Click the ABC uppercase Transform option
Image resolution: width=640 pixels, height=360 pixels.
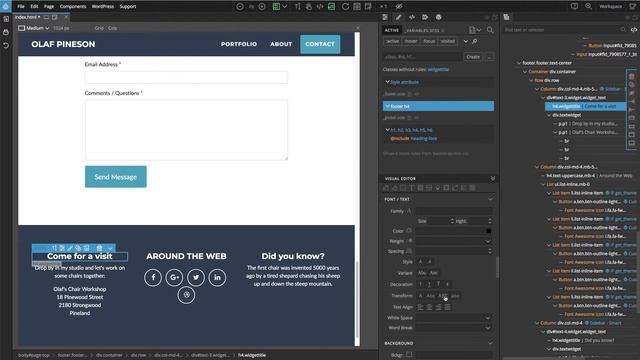click(x=442, y=296)
